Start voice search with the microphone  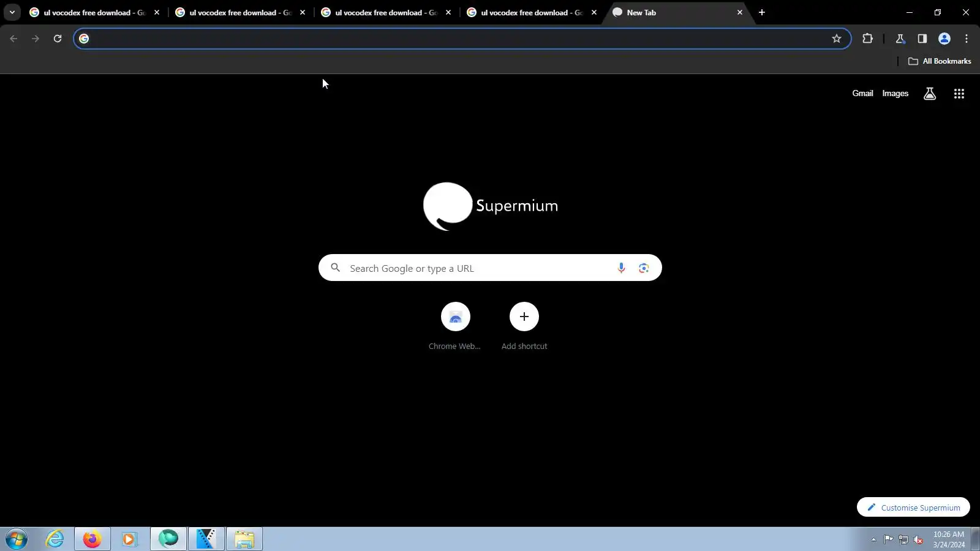621,268
